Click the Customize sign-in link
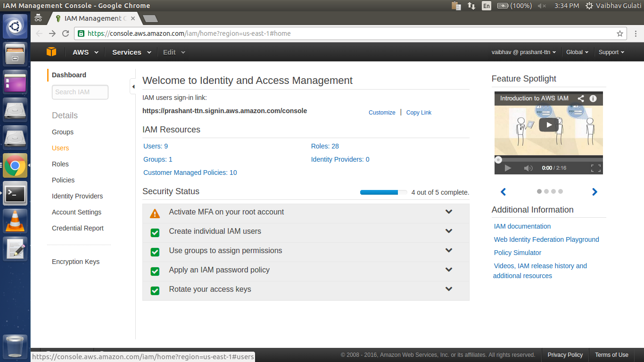The image size is (644, 362). (x=382, y=113)
